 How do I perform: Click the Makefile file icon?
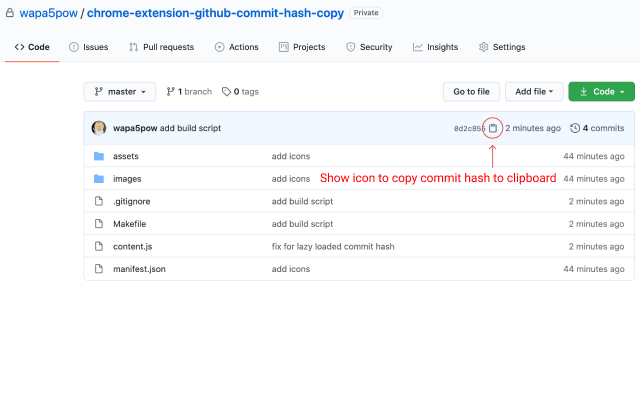[x=99, y=224]
